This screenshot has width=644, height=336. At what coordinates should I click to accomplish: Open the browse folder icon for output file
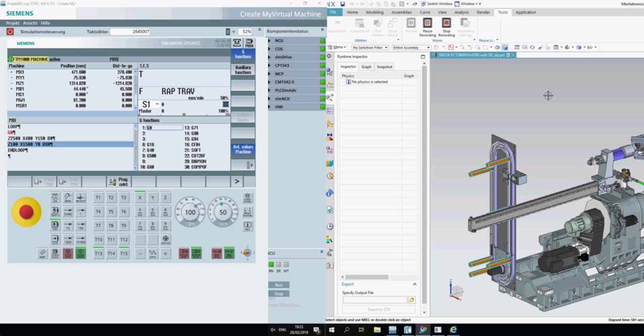point(412,300)
